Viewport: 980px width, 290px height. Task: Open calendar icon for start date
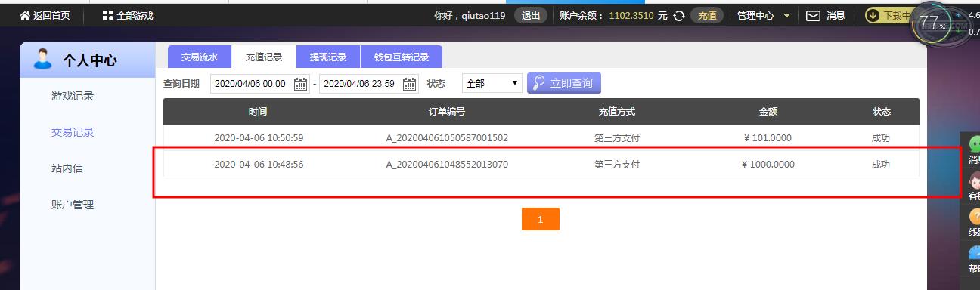[300, 84]
